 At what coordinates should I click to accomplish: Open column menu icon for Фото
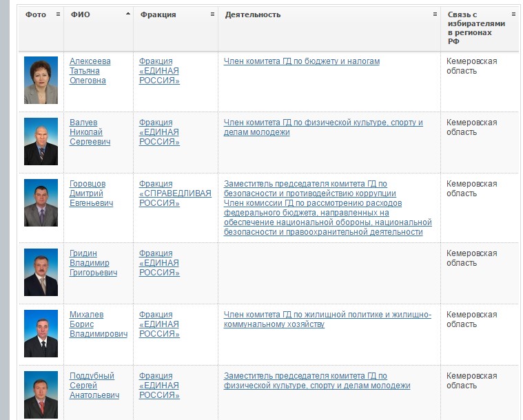coord(58,14)
